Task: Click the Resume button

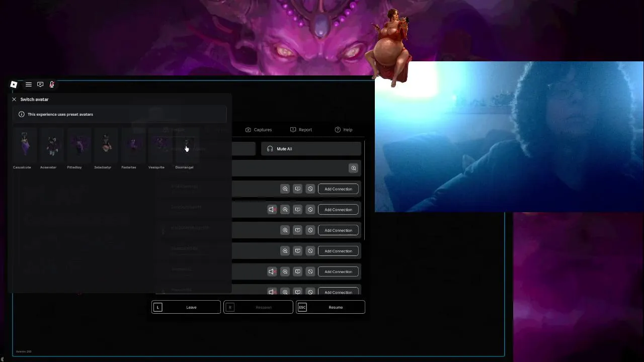Action: 331,307
